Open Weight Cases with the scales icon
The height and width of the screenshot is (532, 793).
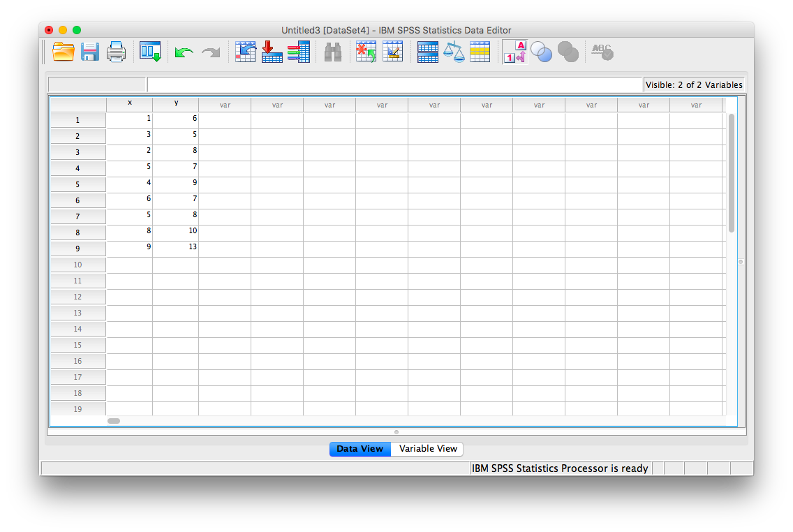point(454,52)
